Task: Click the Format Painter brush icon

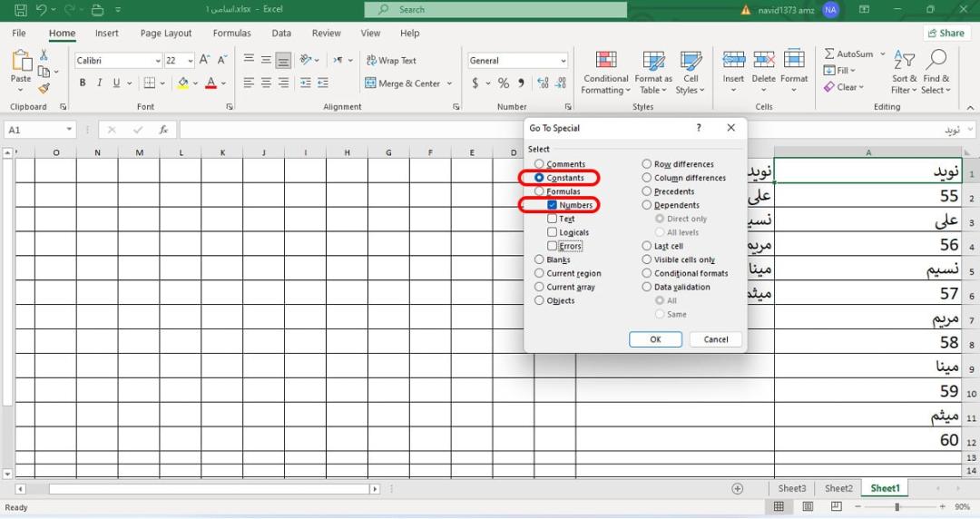Action: 44,88
